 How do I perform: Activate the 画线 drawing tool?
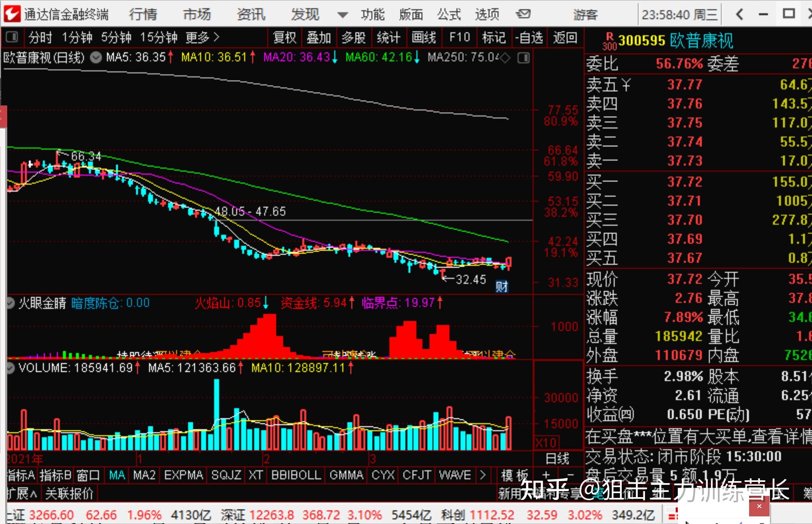[424, 38]
